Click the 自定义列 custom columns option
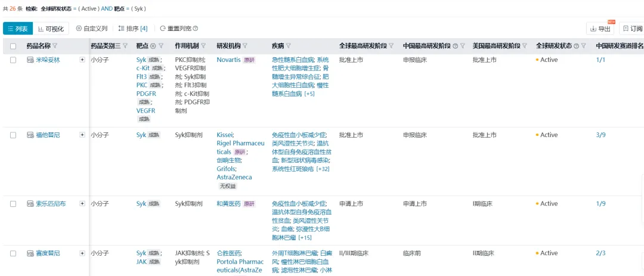The width and height of the screenshot is (644, 276). pos(92,29)
